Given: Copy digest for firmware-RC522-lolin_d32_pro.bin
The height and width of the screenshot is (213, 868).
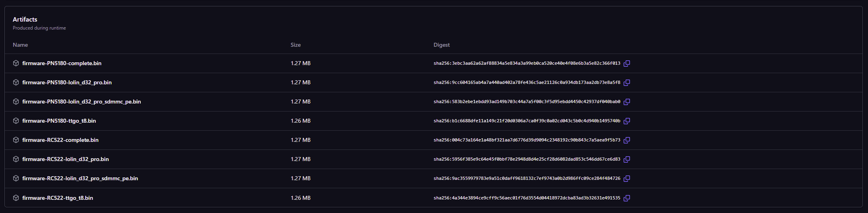Looking at the screenshot, I should [x=627, y=159].
